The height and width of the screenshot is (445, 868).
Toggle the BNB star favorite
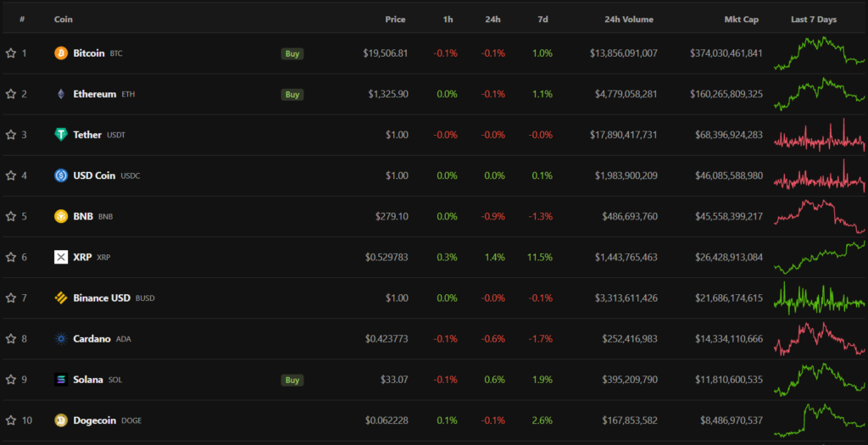(x=10, y=216)
